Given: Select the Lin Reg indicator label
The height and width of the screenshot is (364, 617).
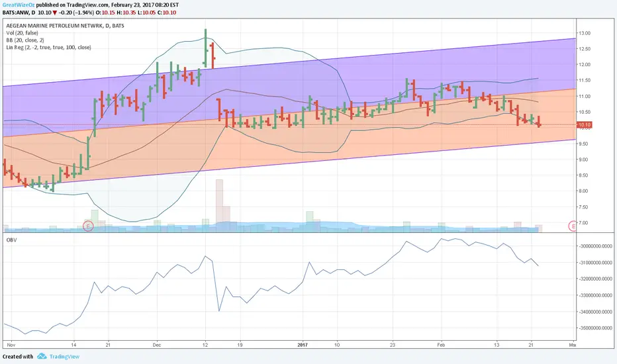Looking at the screenshot, I should [x=48, y=47].
